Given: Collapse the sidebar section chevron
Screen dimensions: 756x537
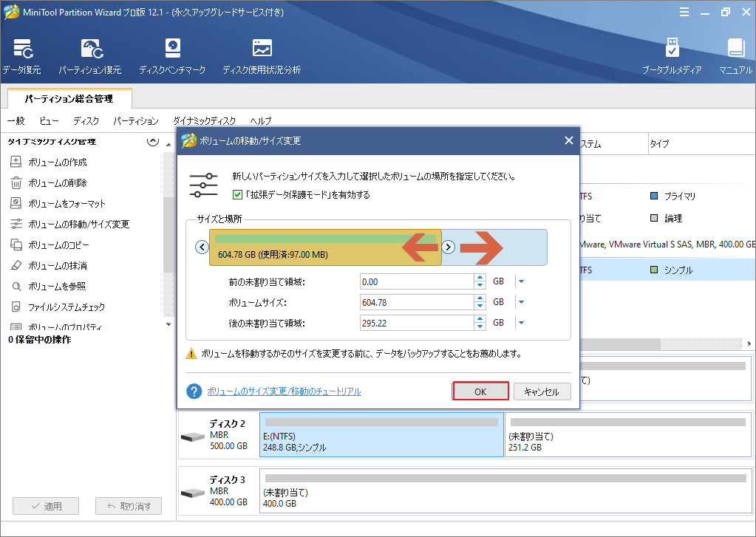Looking at the screenshot, I should pyautogui.click(x=153, y=141).
